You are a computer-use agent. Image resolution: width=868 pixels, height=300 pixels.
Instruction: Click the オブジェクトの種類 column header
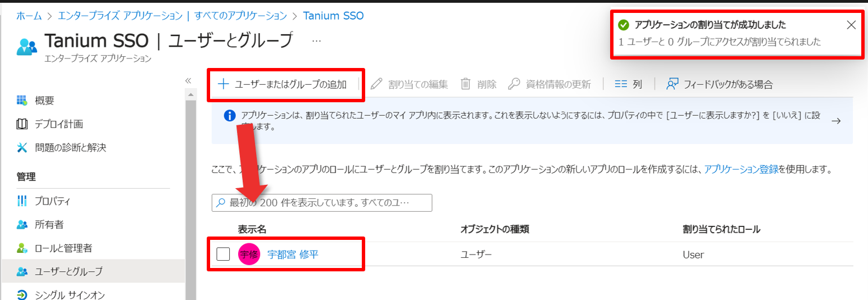[x=494, y=229]
